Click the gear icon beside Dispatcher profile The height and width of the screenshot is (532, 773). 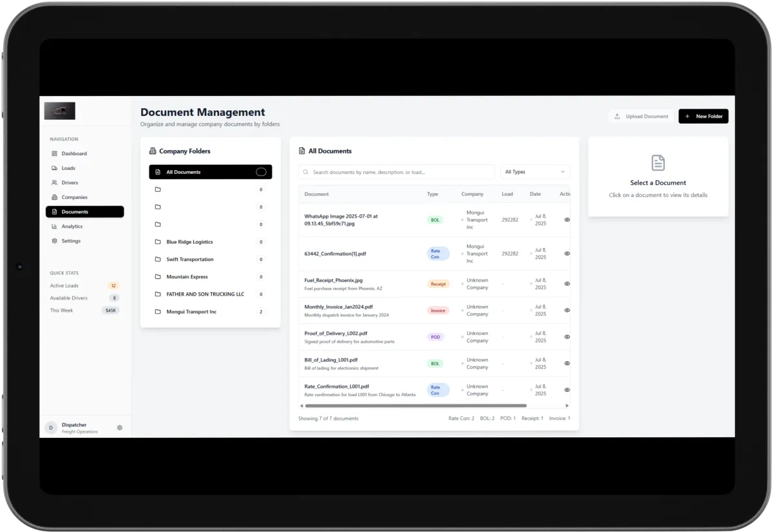(120, 428)
